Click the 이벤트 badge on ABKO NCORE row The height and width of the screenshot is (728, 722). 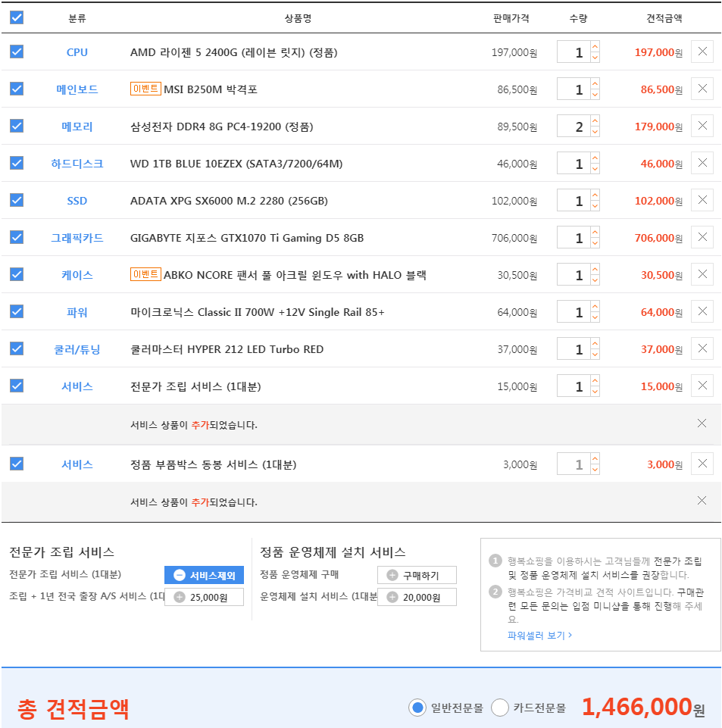pyautogui.click(x=145, y=274)
